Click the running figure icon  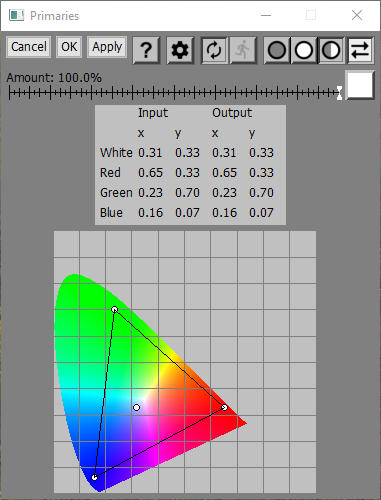(243, 50)
